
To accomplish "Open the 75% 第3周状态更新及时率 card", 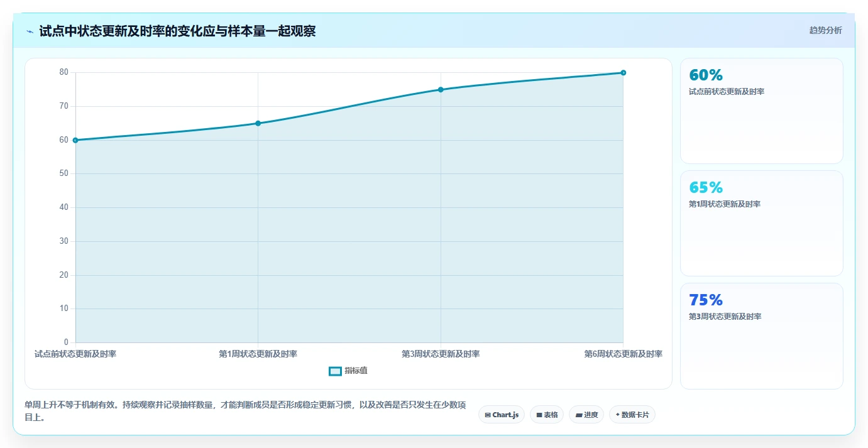I will point(761,336).
